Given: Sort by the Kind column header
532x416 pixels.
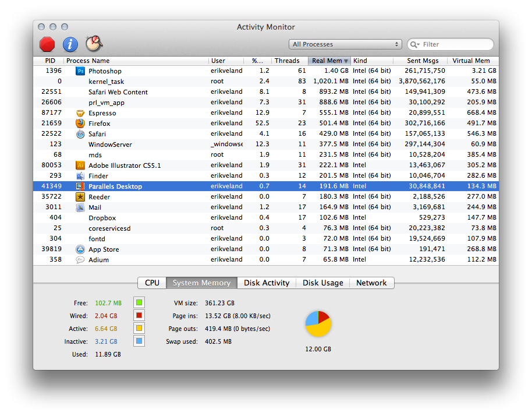Looking at the screenshot, I should tap(372, 61).
